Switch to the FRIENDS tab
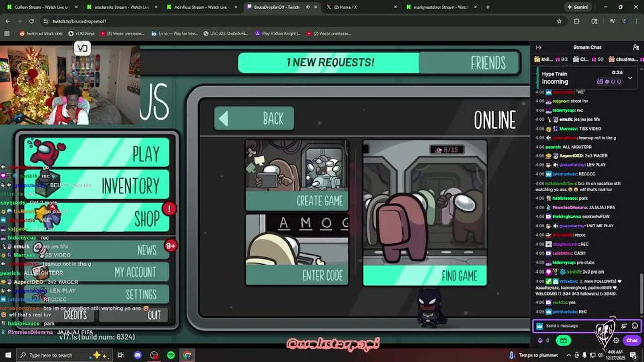Image resolution: width=644 pixels, height=362 pixels. 469,63
